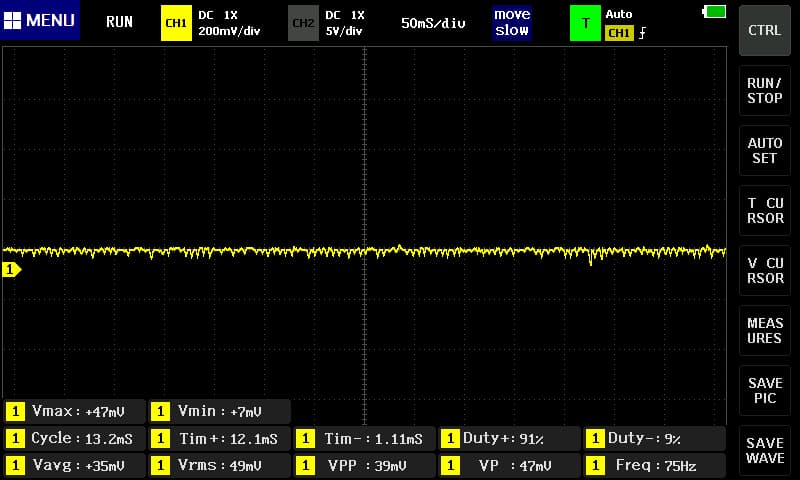
Task: Click the battery level icon
Action: 715,12
